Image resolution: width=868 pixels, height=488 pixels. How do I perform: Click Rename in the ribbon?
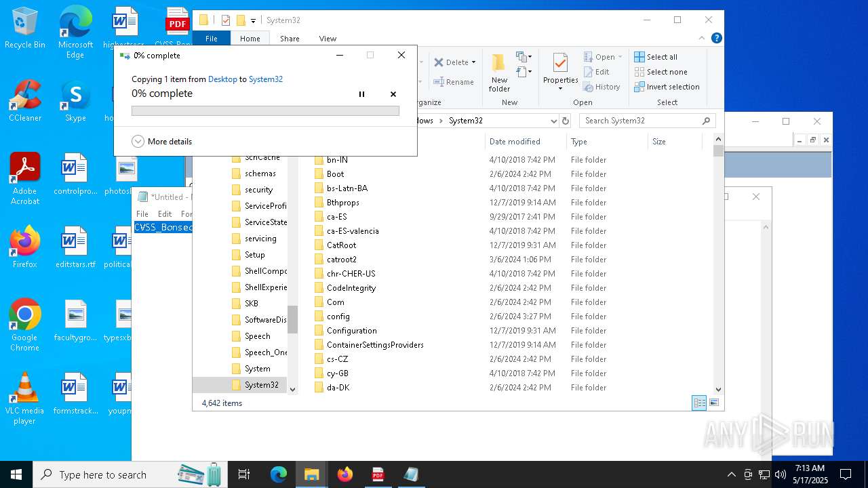(453, 82)
